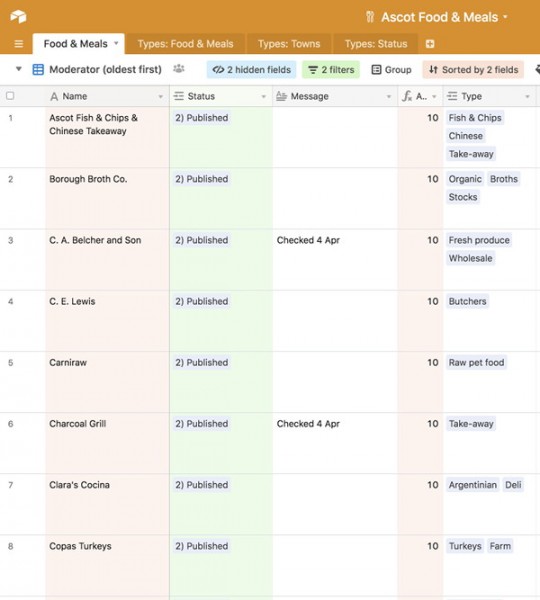Add a new table with plus icon

point(430,44)
